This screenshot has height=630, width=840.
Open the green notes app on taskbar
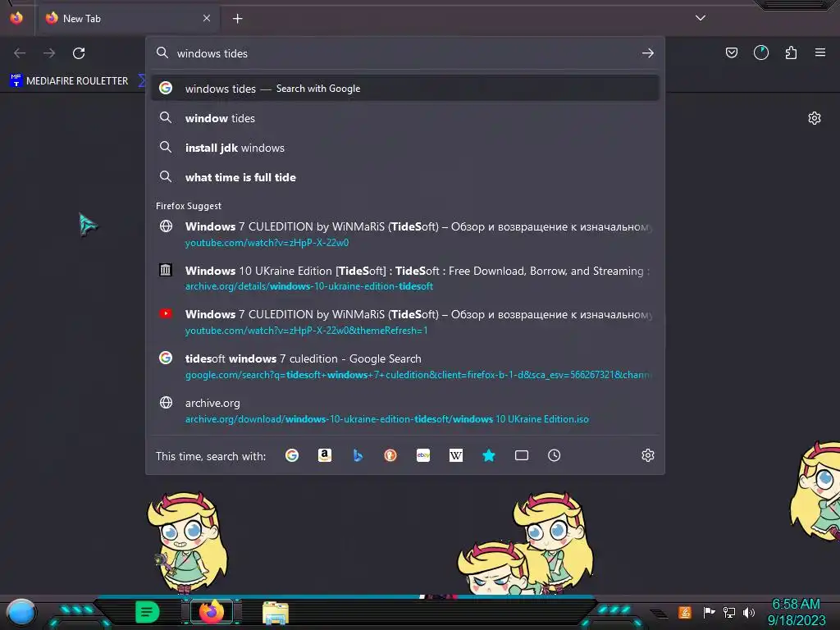(147, 612)
